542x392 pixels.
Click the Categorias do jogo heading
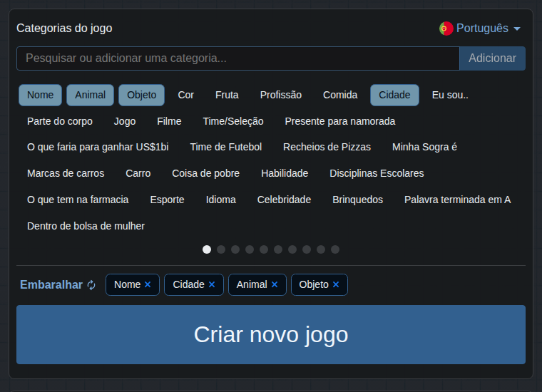[x=64, y=29]
